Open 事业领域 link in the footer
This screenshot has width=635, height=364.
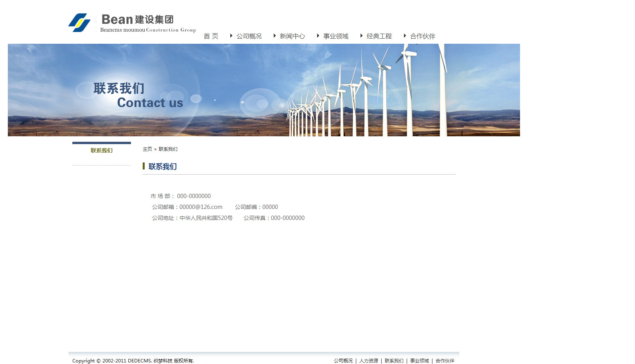point(419,361)
